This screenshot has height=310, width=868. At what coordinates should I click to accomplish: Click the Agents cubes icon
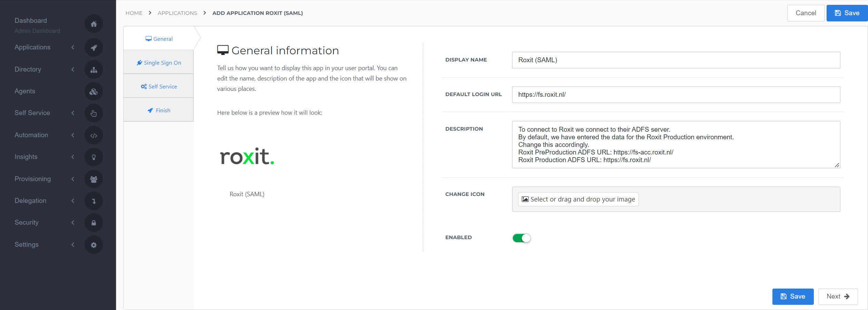94,92
